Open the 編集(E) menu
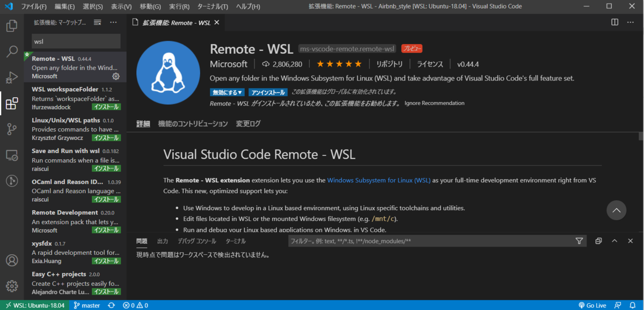This screenshot has width=644, height=310. (x=65, y=6)
